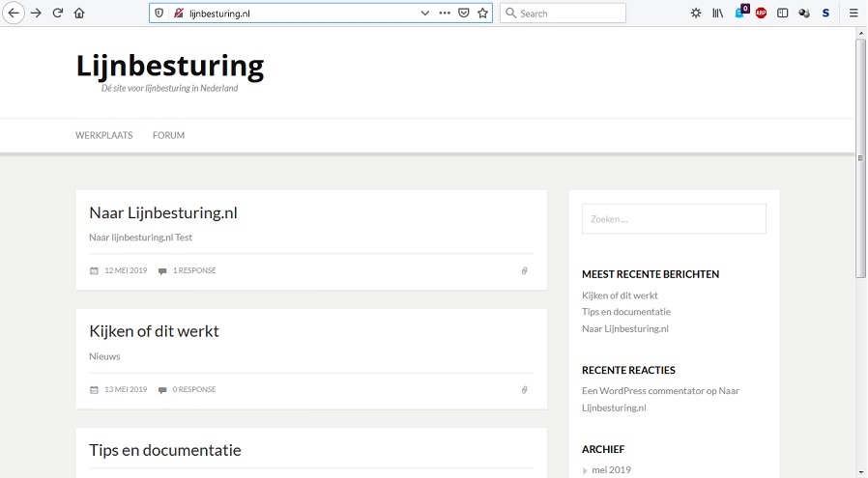The image size is (868, 478).
Task: Toggle the sidebar view icon
Action: point(782,13)
